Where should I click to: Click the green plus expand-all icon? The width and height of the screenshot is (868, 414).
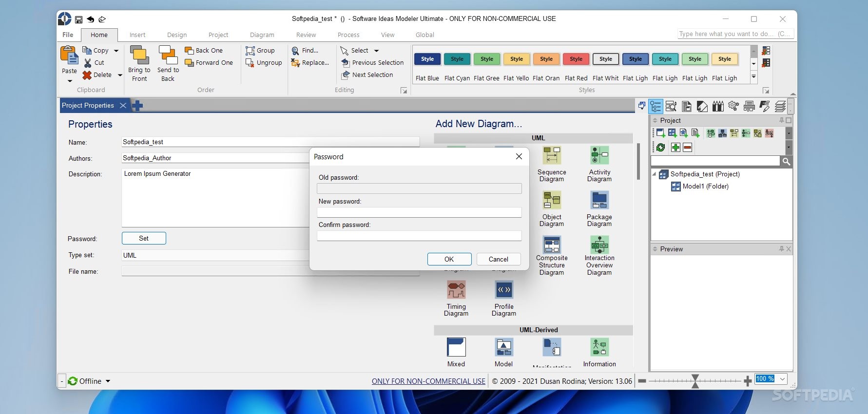coord(675,148)
